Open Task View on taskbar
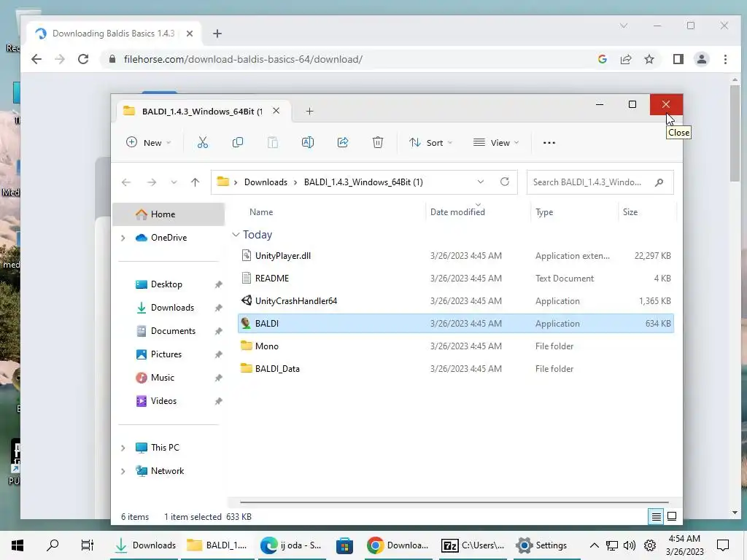This screenshot has height=560, width=747. click(88, 545)
